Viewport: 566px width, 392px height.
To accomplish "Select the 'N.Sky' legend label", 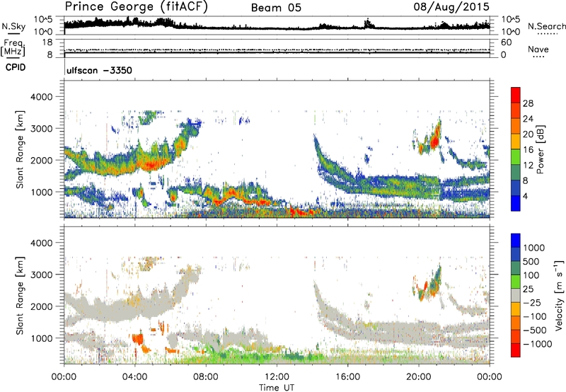I will click(13, 26).
